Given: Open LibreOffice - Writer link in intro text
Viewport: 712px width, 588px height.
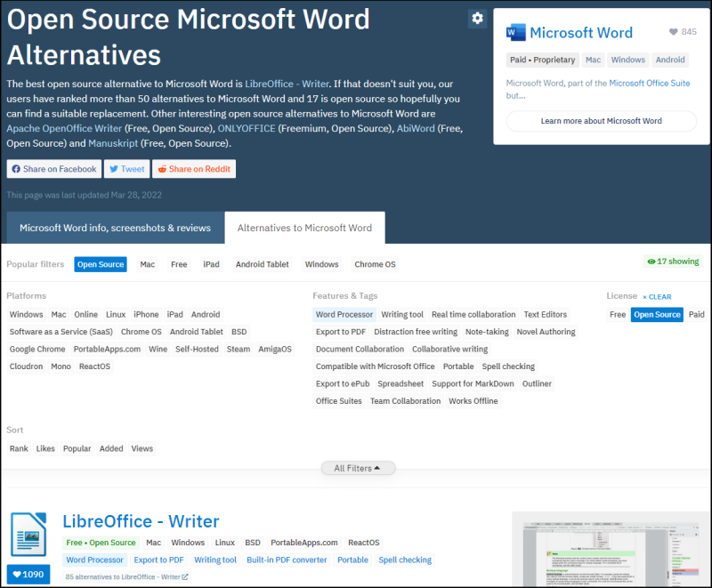Looking at the screenshot, I should (x=287, y=84).
